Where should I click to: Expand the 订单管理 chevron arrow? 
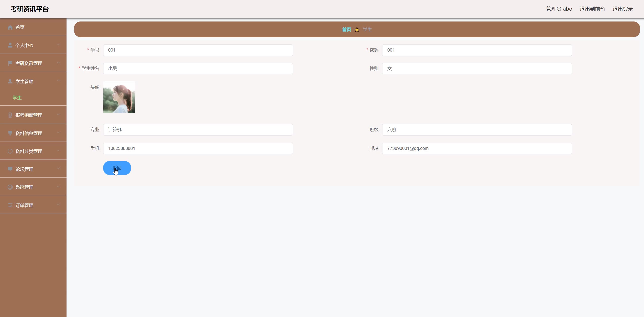58,205
